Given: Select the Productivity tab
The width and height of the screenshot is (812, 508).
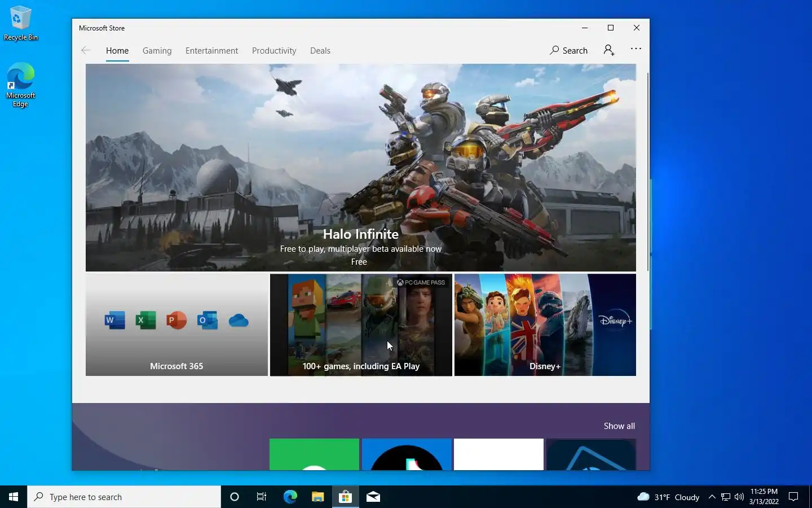Looking at the screenshot, I should 274,51.
